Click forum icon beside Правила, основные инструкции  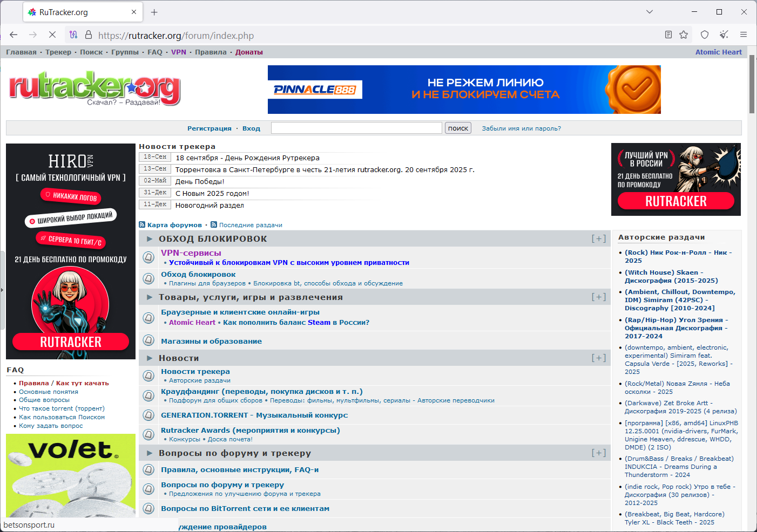point(148,469)
